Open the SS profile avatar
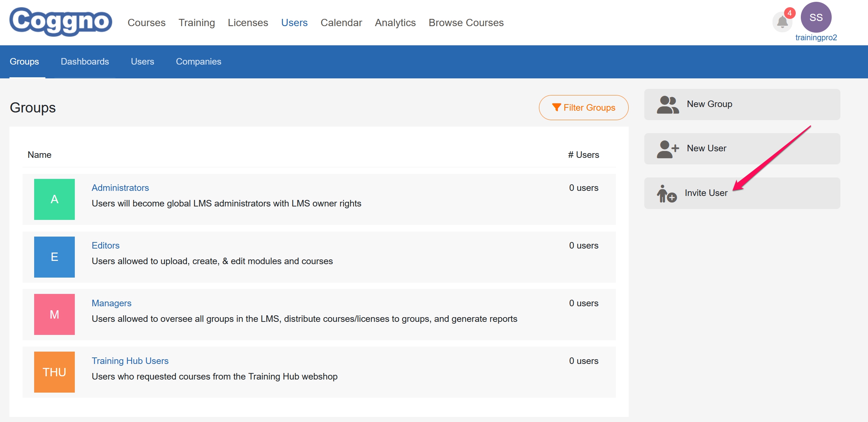Viewport: 868px width, 422px height. point(816,17)
